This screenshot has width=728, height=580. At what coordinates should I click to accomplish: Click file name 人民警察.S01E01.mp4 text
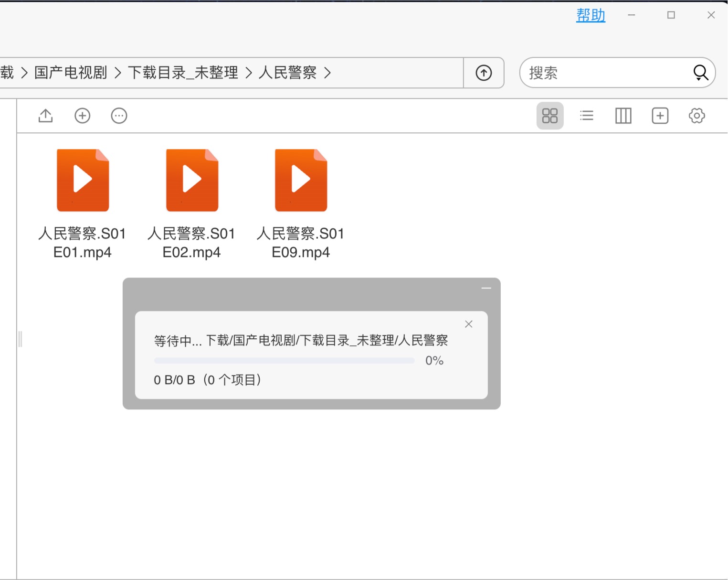pyautogui.click(x=82, y=243)
